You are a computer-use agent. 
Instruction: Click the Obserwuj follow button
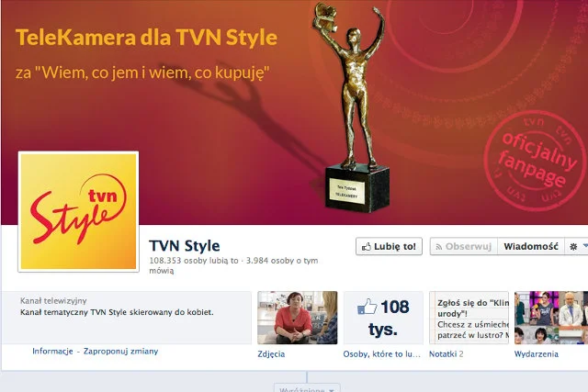point(464,246)
